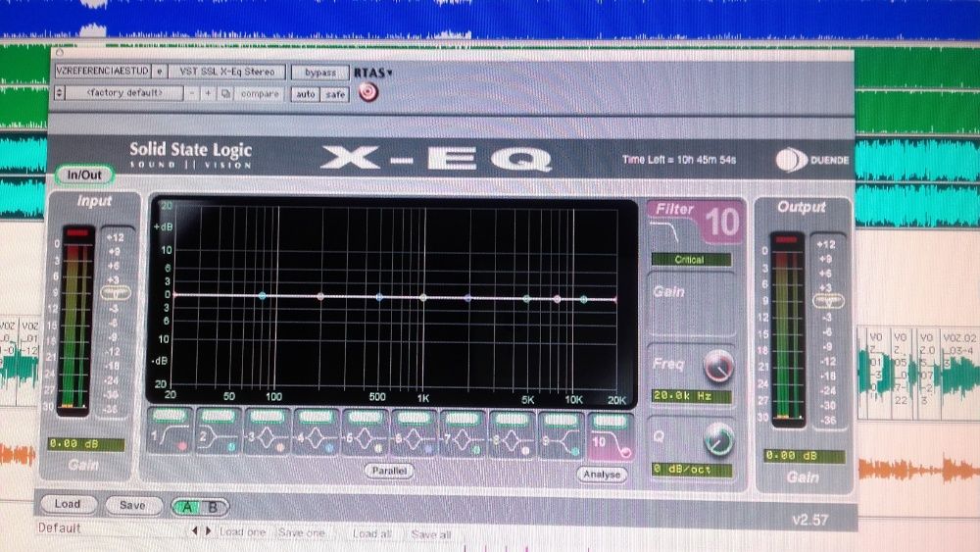980x552 pixels.
Task: Click the Duende logo icon
Action: tap(791, 160)
